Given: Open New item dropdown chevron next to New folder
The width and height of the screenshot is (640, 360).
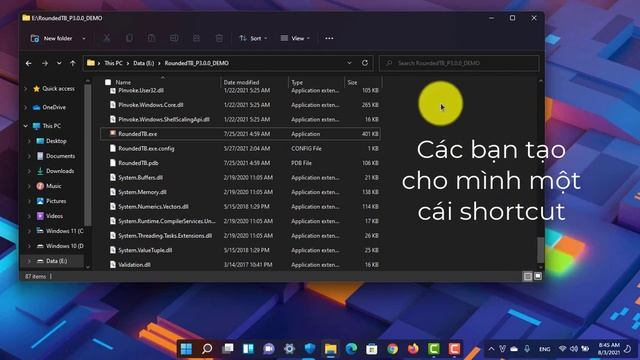Looking at the screenshot, I should (x=84, y=38).
